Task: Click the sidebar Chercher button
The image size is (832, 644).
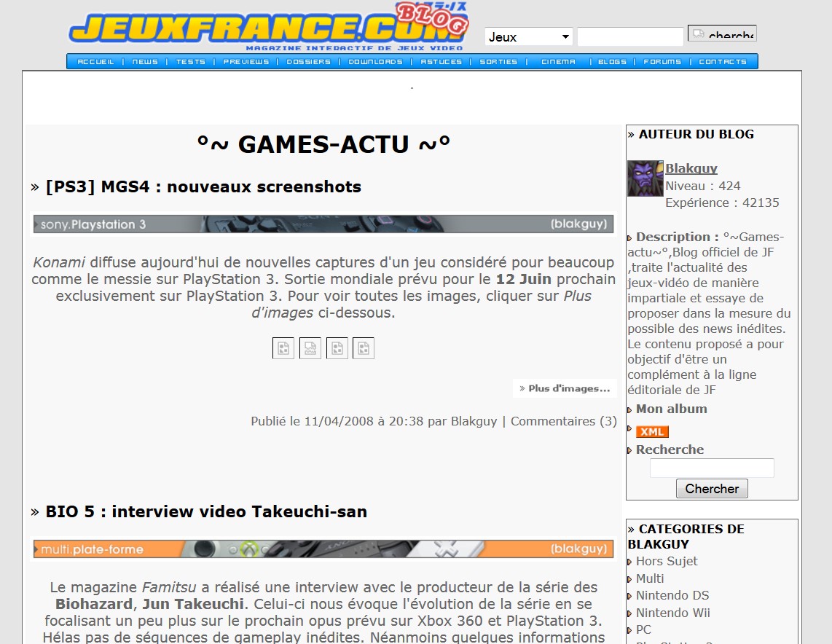Action: [712, 489]
